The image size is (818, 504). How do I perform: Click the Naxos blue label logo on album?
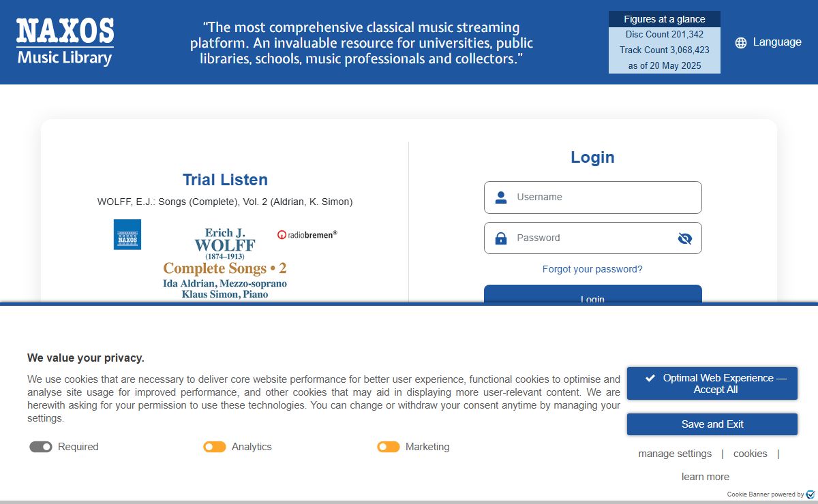(x=127, y=234)
